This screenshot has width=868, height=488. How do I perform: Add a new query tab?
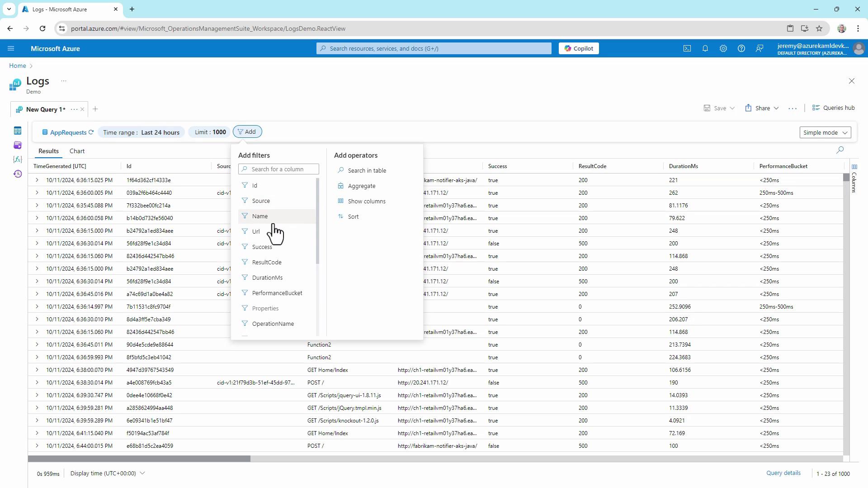coord(95,109)
